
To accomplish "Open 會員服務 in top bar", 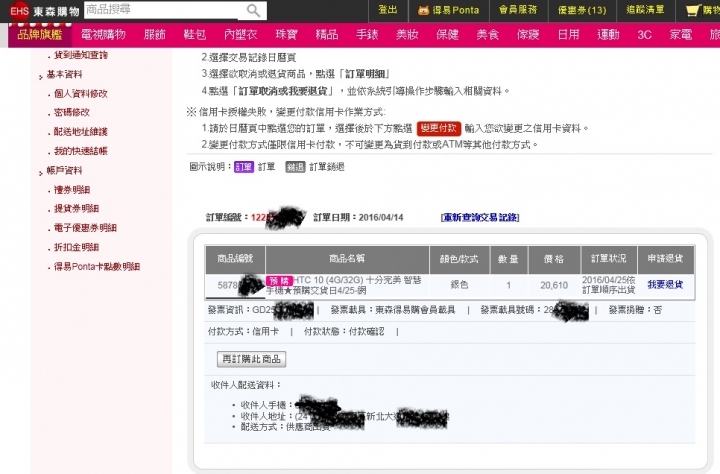I will tap(518, 10).
